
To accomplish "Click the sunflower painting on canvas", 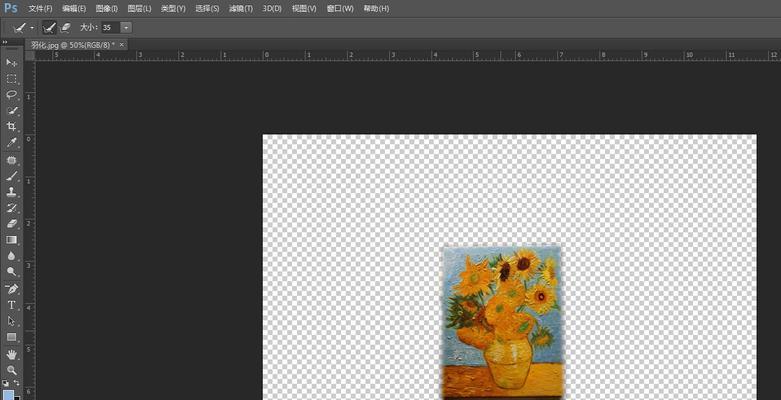I will (x=502, y=322).
